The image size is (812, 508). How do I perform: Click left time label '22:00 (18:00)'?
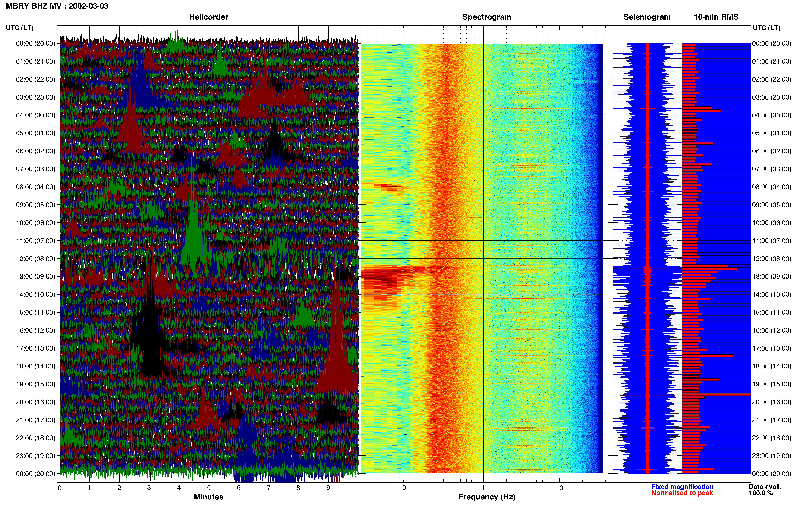[x=35, y=438]
